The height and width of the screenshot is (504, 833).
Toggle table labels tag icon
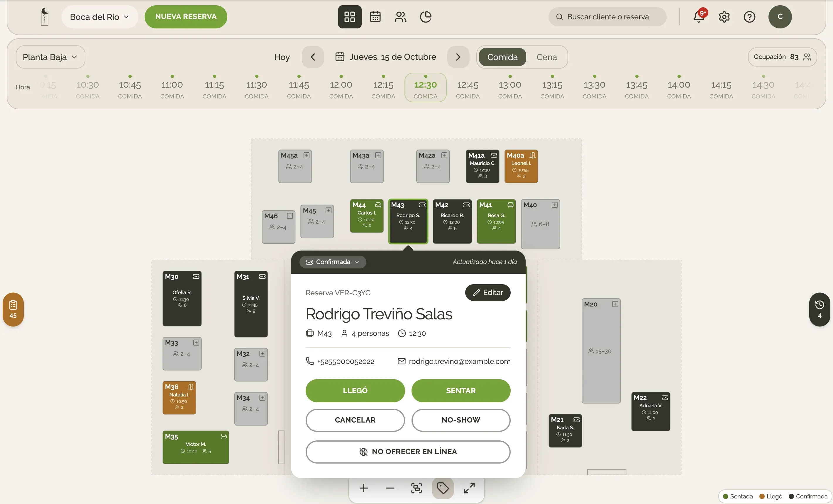tap(443, 488)
